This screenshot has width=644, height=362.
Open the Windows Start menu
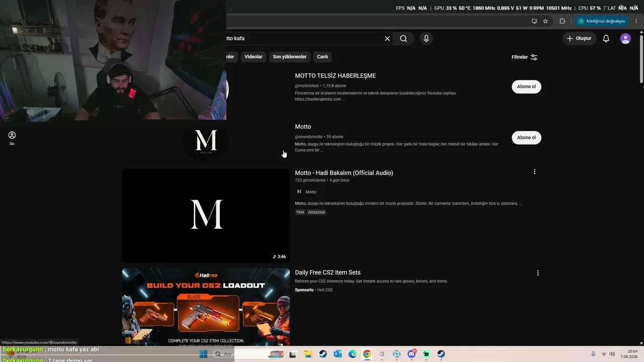pos(203,354)
